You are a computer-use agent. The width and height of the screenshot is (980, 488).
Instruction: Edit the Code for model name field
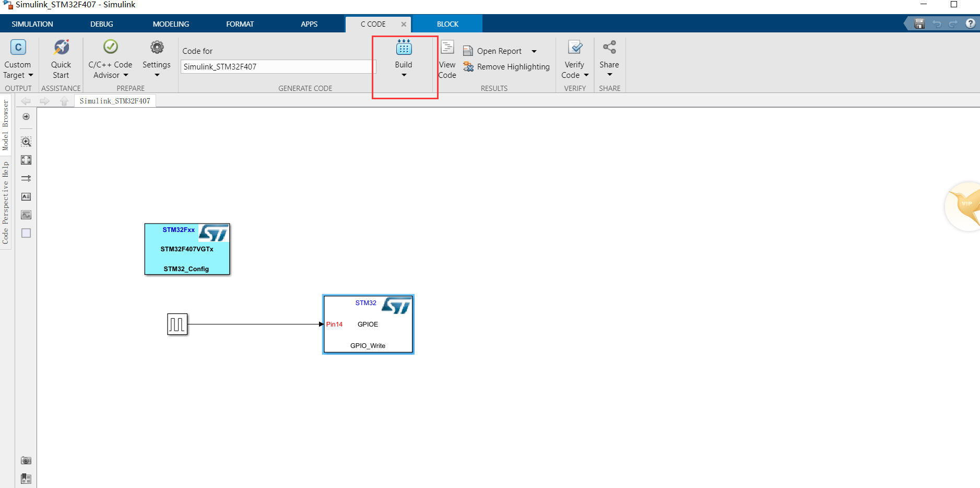[x=277, y=66]
